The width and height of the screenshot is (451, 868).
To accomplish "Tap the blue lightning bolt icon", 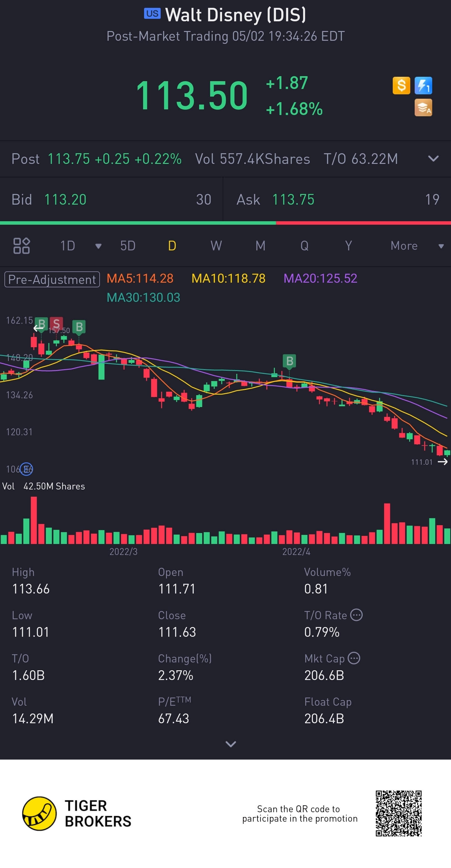I will point(423,85).
